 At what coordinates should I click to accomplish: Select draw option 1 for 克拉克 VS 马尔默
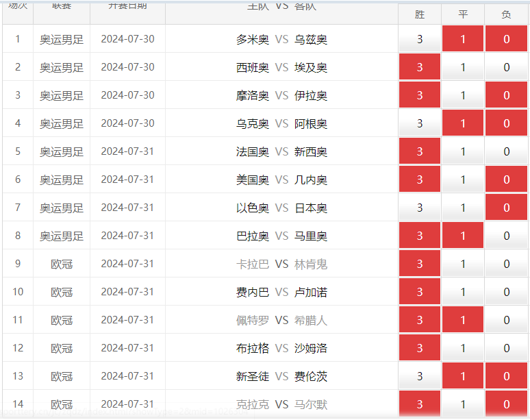tap(463, 404)
